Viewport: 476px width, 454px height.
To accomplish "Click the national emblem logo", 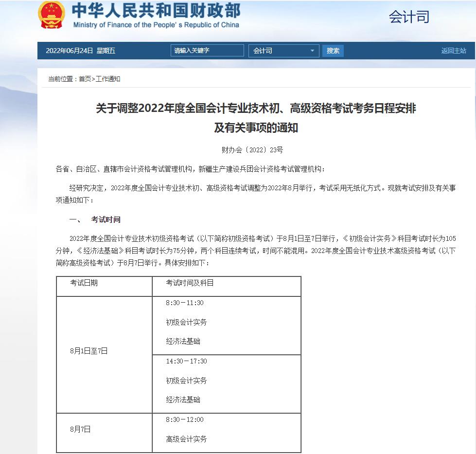I will pos(52,15).
